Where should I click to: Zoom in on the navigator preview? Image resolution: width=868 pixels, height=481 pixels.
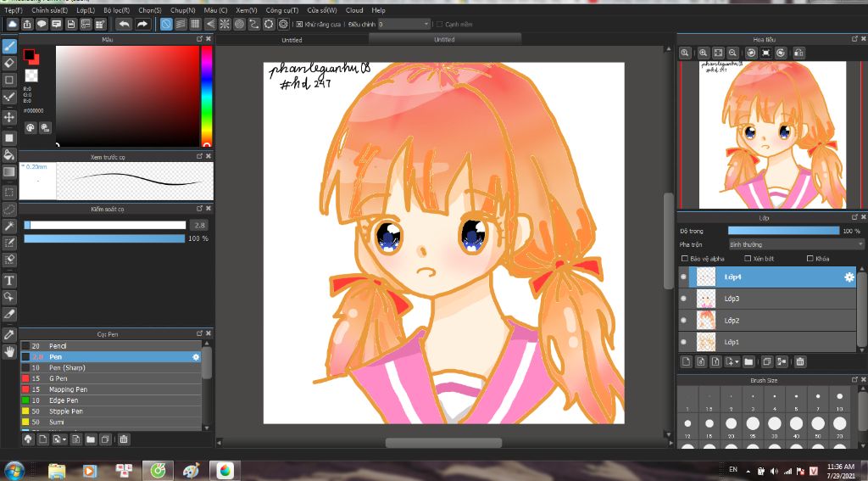click(703, 53)
